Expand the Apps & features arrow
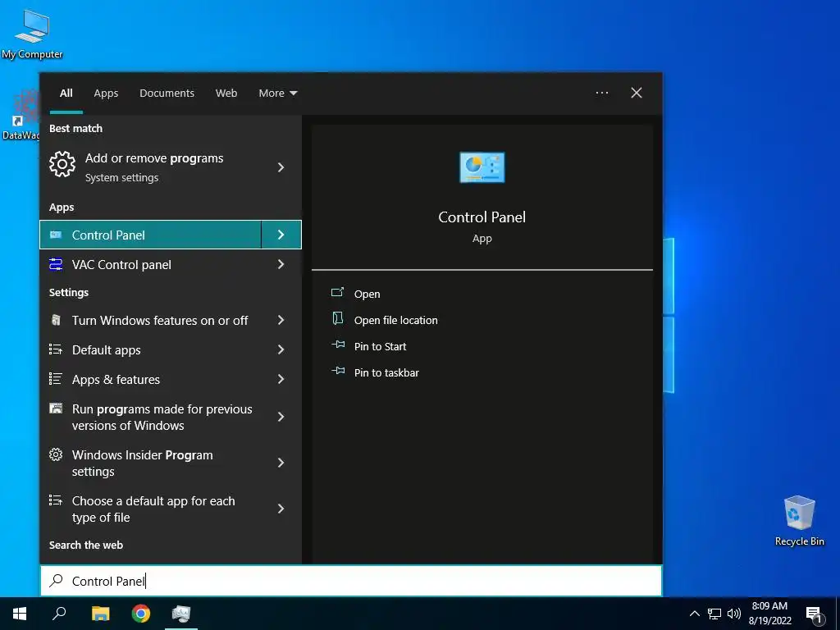This screenshot has height=630, width=840. pyautogui.click(x=281, y=379)
